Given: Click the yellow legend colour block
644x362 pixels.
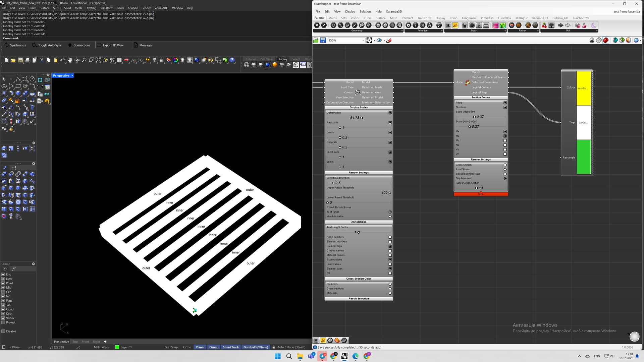Looking at the screenshot, I should coord(583,88).
